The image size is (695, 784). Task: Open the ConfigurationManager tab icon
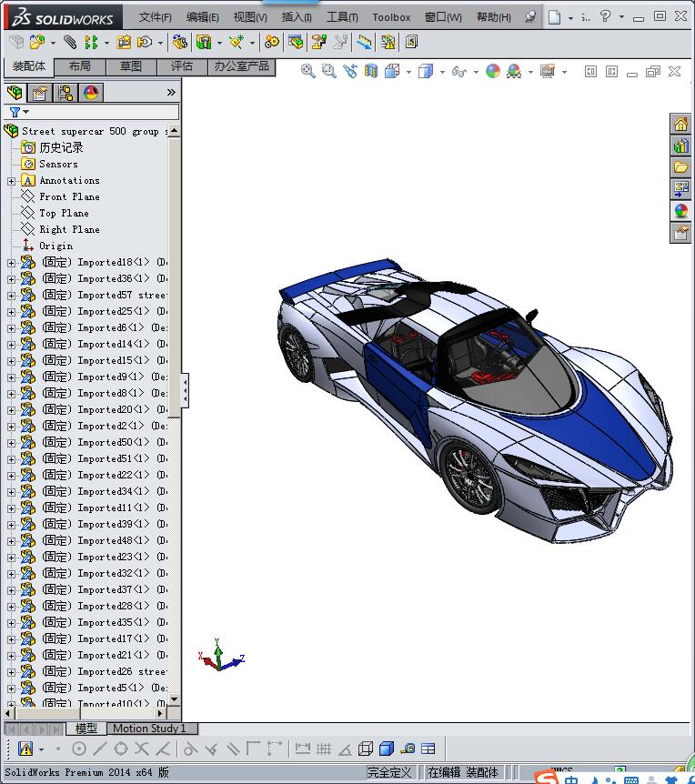(x=65, y=92)
